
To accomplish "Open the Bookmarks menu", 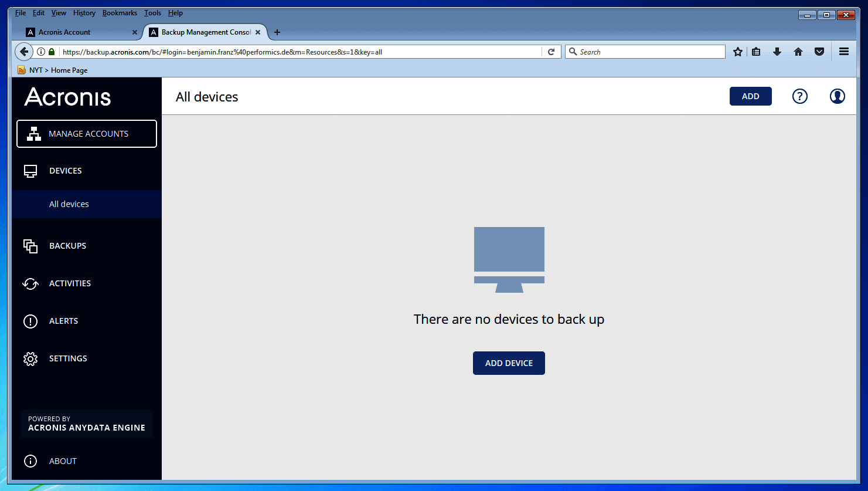I will pyautogui.click(x=120, y=12).
